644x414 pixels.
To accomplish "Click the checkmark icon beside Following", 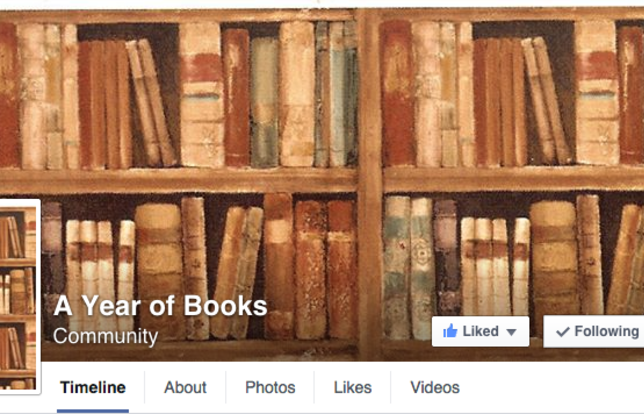I will (x=563, y=331).
